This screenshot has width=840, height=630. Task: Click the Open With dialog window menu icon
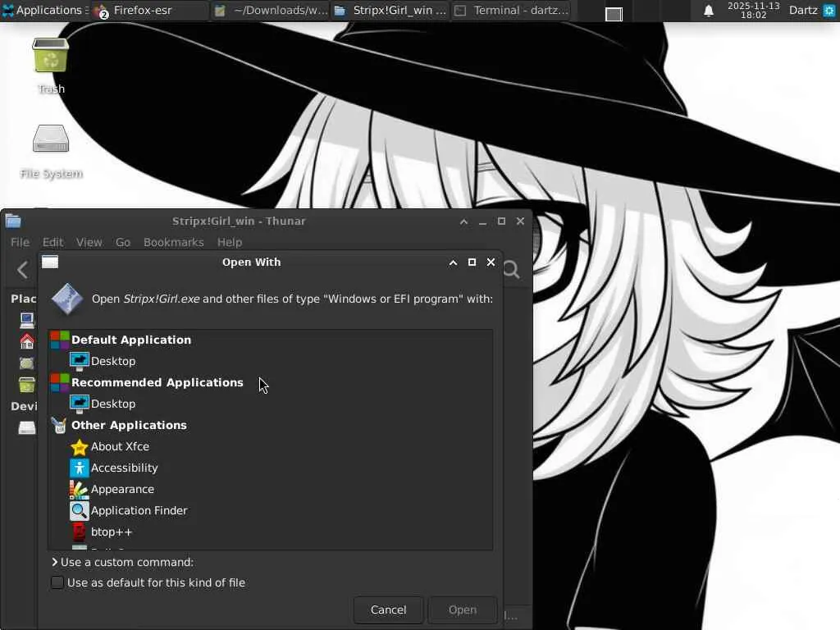[50, 262]
